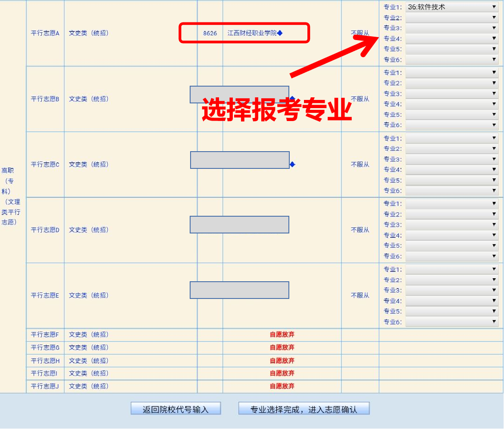Click the blue diamond in 平行志愿B row
504x429 pixels.
(292, 99)
